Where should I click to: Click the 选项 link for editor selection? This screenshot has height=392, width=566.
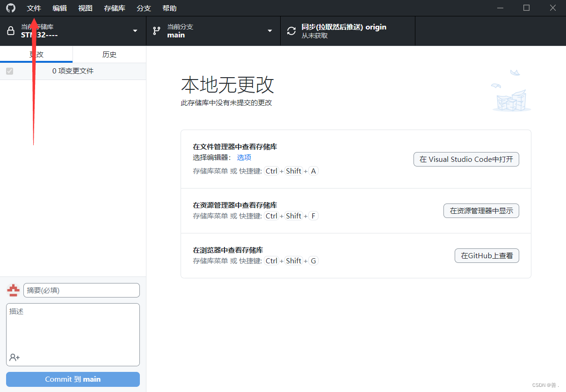tap(244, 158)
